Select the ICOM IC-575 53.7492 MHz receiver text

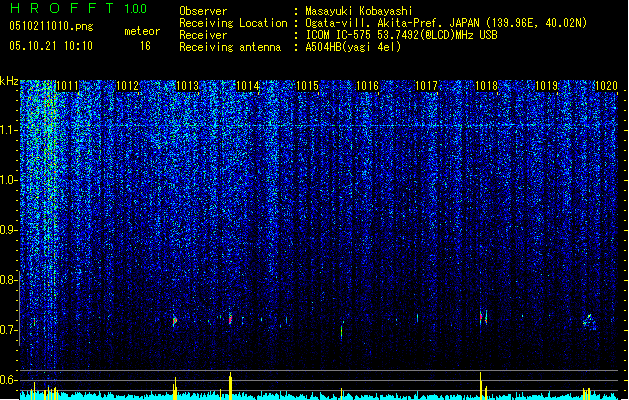401,35
